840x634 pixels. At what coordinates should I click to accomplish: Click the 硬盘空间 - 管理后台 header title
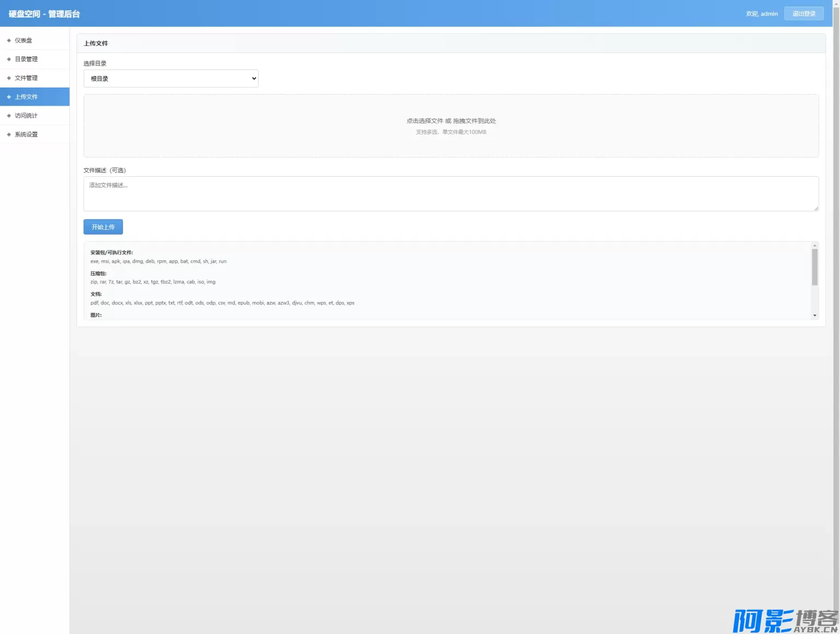point(44,14)
